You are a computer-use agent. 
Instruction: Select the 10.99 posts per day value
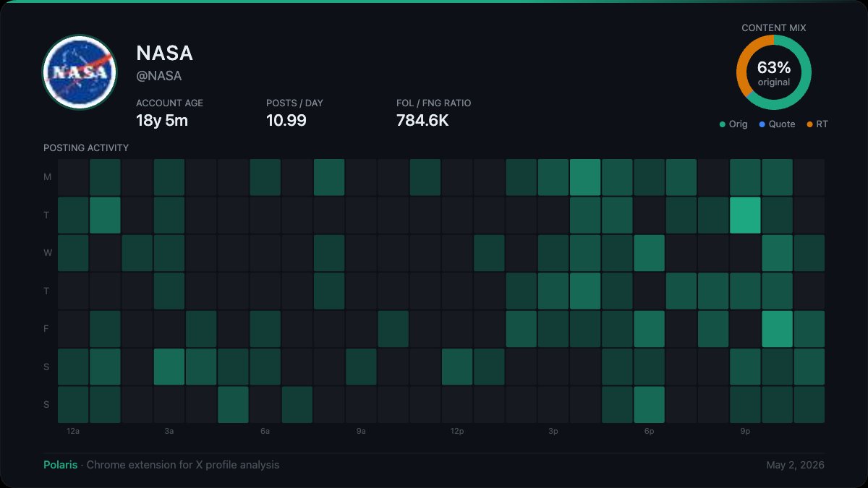pos(286,121)
